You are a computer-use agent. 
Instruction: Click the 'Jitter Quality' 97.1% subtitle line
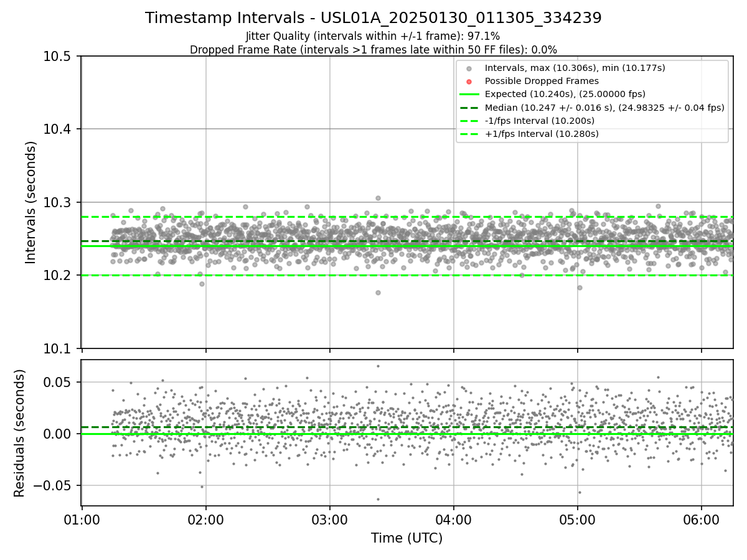(x=373, y=36)
